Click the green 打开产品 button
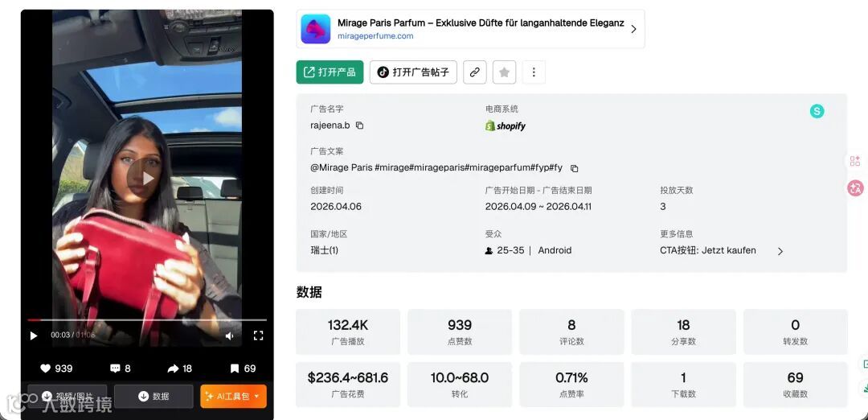Image resolution: width=868 pixels, height=420 pixels. [x=330, y=72]
